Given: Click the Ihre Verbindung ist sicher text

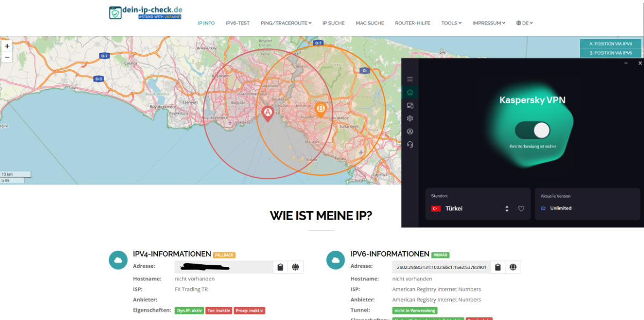Looking at the screenshot, I should click(x=532, y=147).
